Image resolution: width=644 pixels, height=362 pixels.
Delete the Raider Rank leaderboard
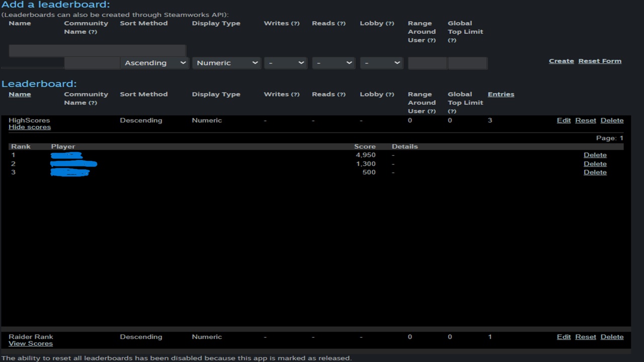pos(612,337)
